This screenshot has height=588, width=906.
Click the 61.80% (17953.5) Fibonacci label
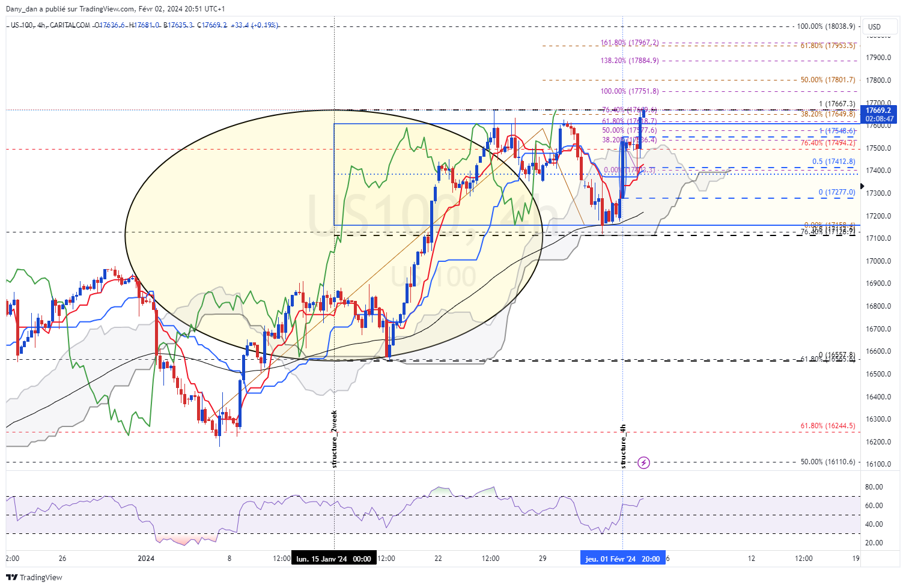click(x=828, y=46)
